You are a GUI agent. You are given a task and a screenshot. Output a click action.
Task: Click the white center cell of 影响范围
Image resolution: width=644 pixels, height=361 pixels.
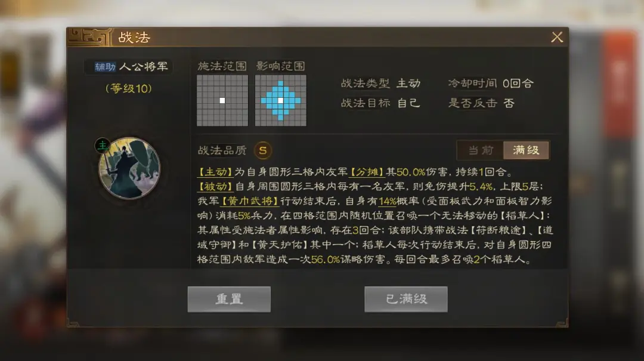tap(280, 100)
